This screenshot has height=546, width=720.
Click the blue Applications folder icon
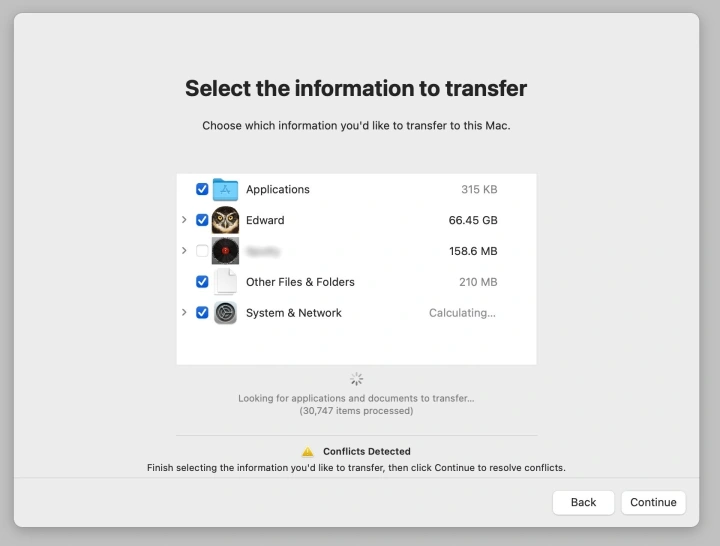[x=225, y=189]
